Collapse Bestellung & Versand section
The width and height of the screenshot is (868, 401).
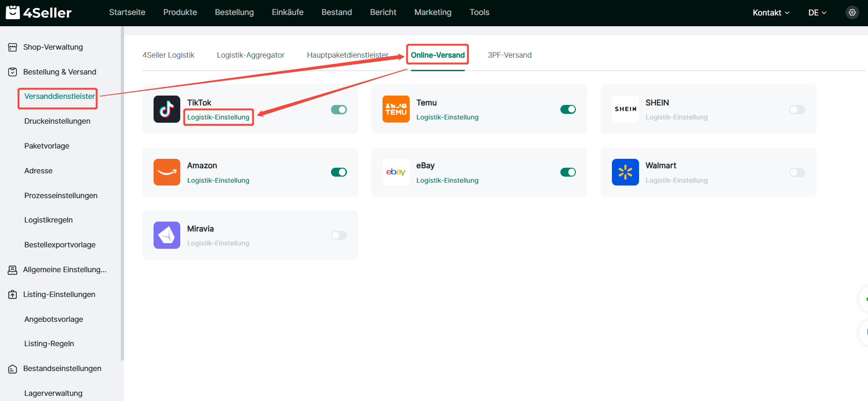pos(60,72)
